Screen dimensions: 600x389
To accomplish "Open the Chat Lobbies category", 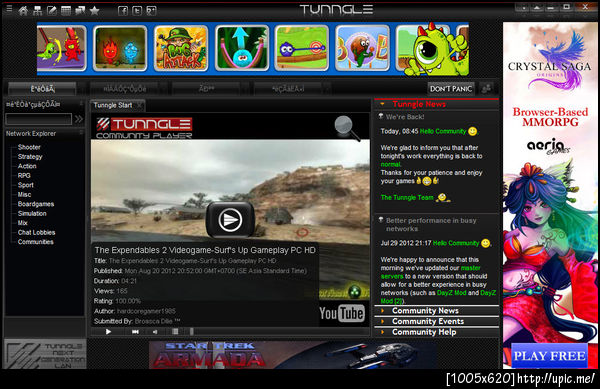I will click(36, 232).
